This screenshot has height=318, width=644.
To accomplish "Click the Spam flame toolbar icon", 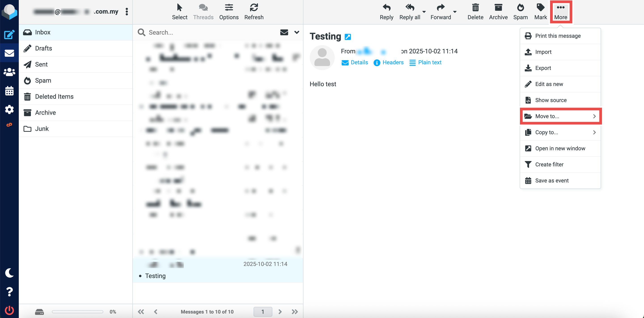I will tap(520, 11).
